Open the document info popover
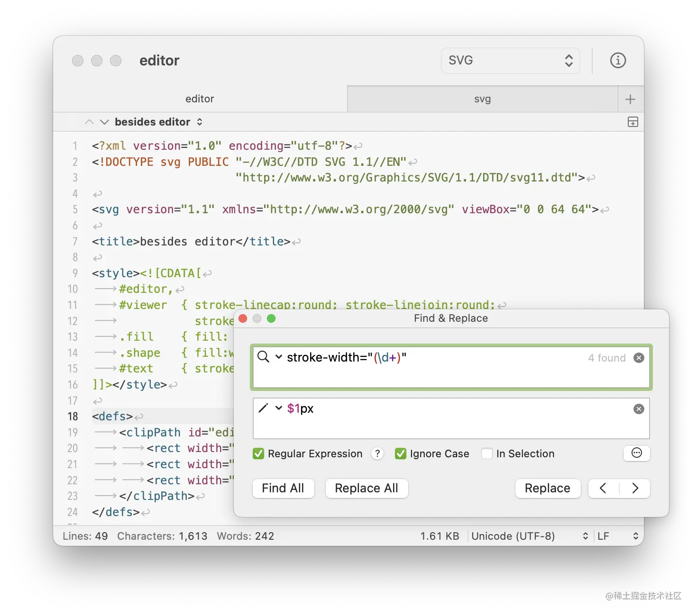This screenshot has height=616, width=697. [x=617, y=60]
